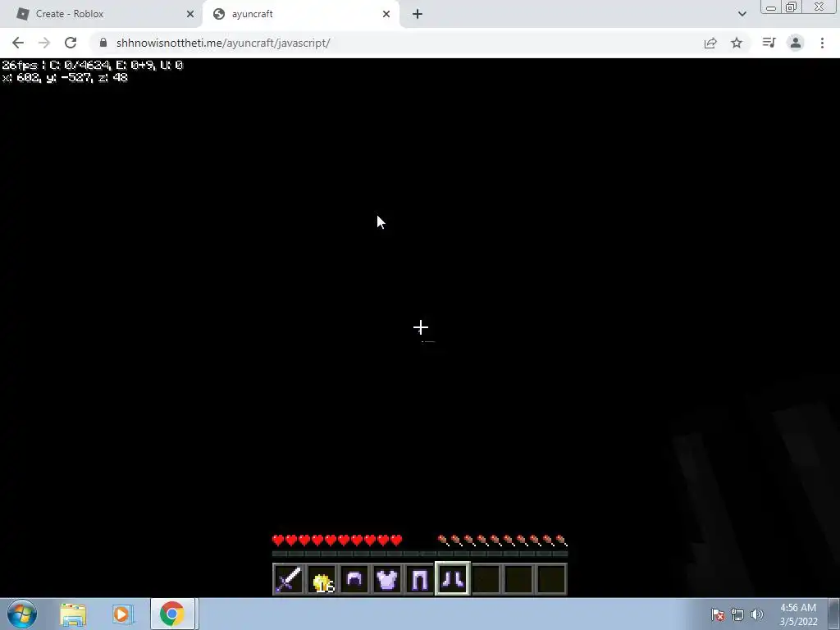
Task: Click the white crosshair in the game
Action: (x=421, y=327)
